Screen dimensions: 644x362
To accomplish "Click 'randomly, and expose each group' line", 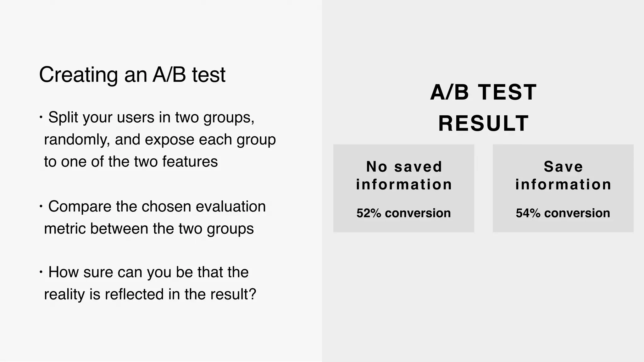I will click(x=160, y=140).
